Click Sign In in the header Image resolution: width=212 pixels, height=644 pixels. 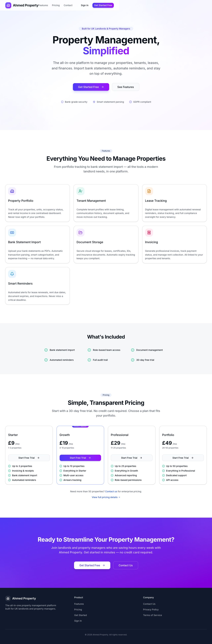tap(84, 5)
